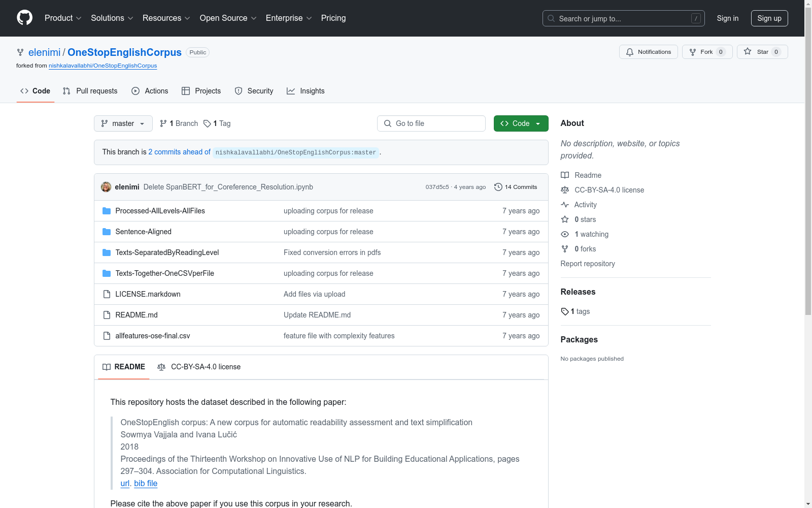The width and height of the screenshot is (812, 508).
Task: View the Insights tab
Action: [306, 91]
